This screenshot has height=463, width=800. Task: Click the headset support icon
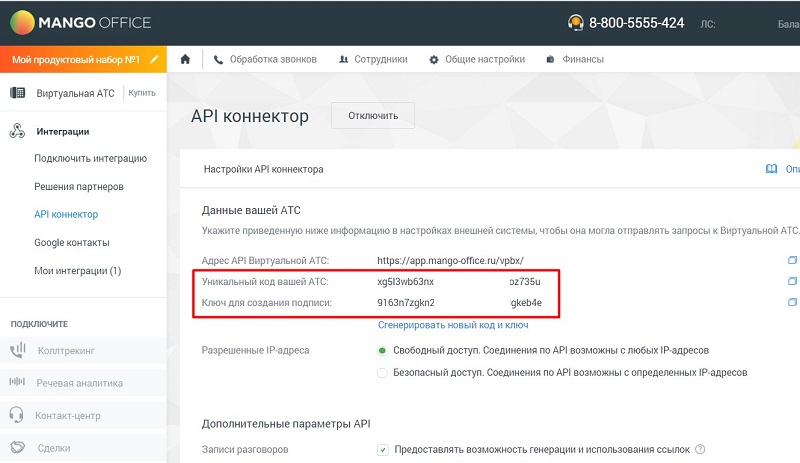(576, 22)
